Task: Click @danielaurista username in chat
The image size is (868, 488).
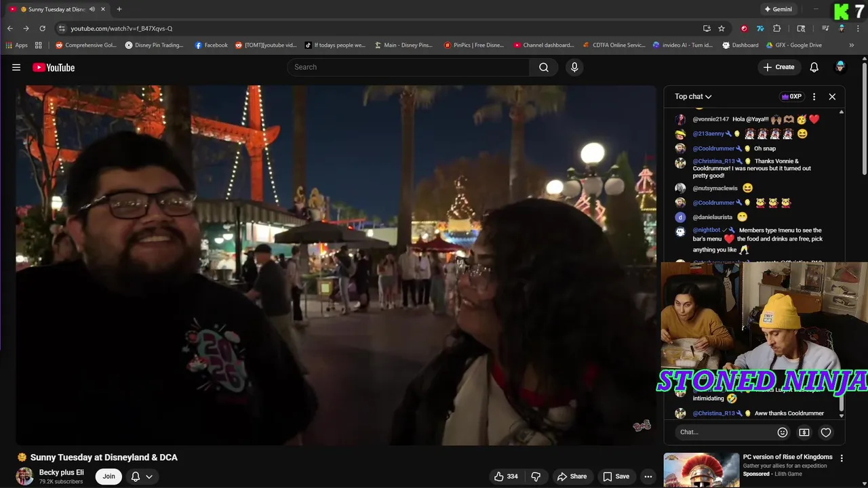Action: [x=712, y=218]
